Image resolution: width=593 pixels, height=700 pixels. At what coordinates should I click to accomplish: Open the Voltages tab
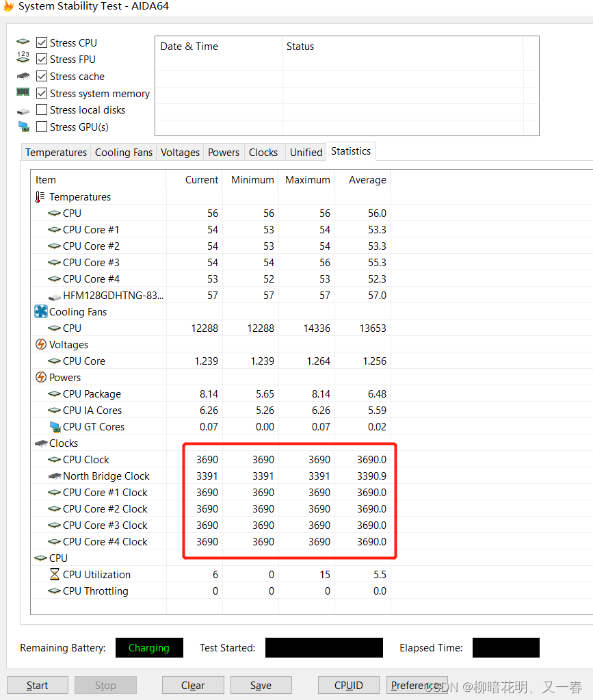pos(180,152)
